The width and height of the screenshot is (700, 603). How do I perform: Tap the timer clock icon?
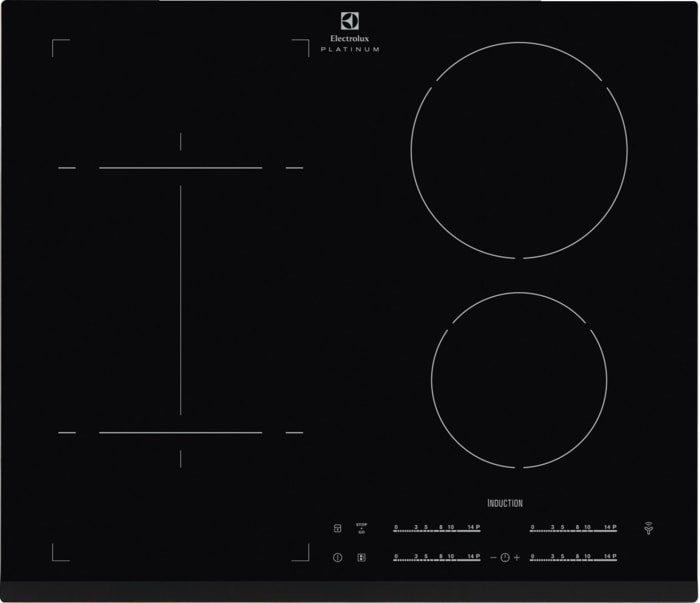click(x=505, y=557)
